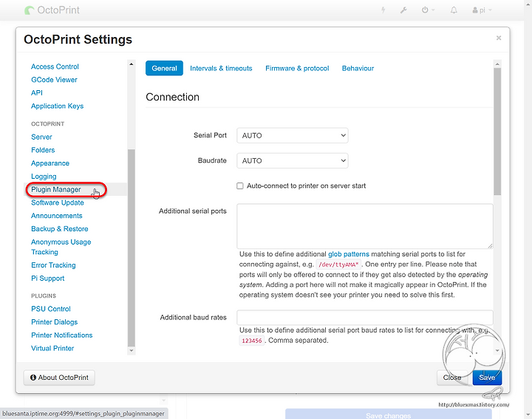Open Virtual Printer plugin settings

click(x=52, y=348)
